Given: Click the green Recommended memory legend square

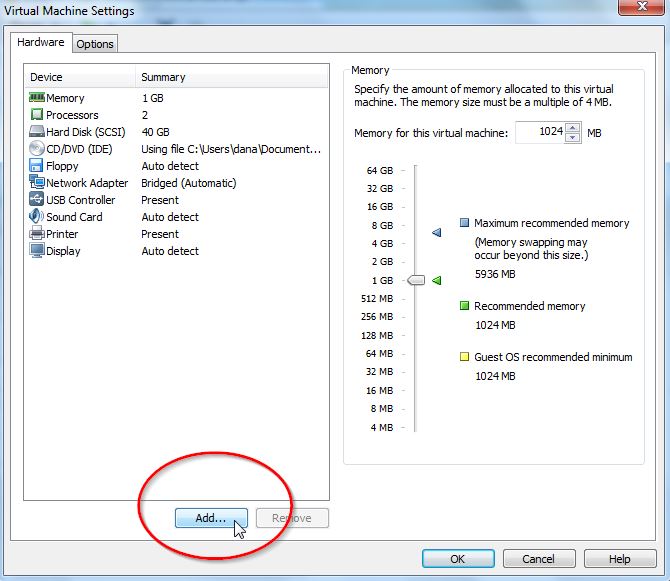Looking at the screenshot, I should tap(464, 305).
